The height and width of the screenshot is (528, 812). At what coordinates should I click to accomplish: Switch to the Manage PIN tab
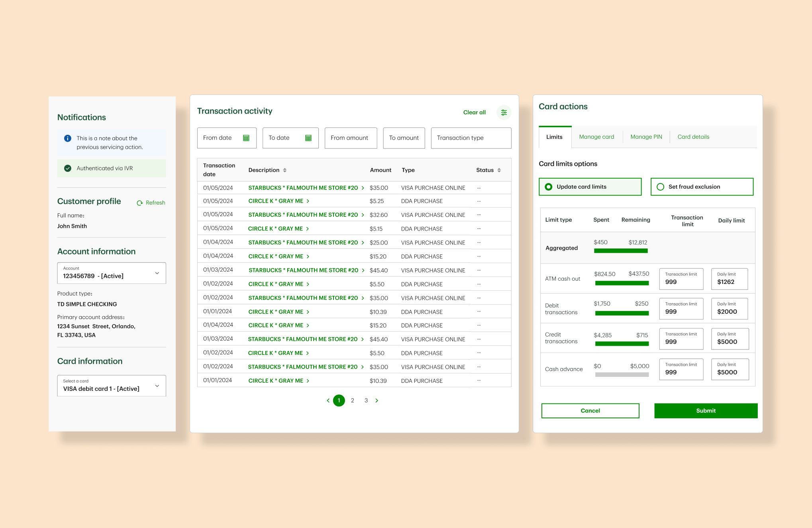pos(646,137)
